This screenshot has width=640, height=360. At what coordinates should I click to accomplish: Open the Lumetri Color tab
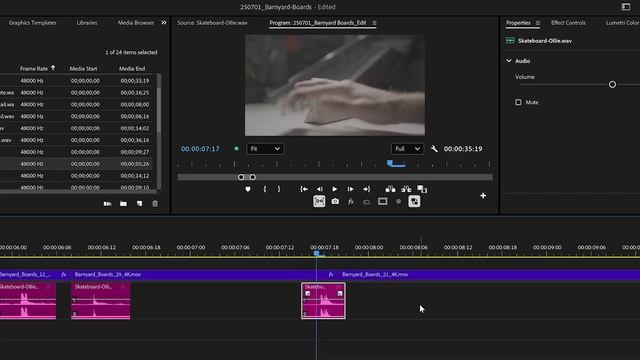622,23
